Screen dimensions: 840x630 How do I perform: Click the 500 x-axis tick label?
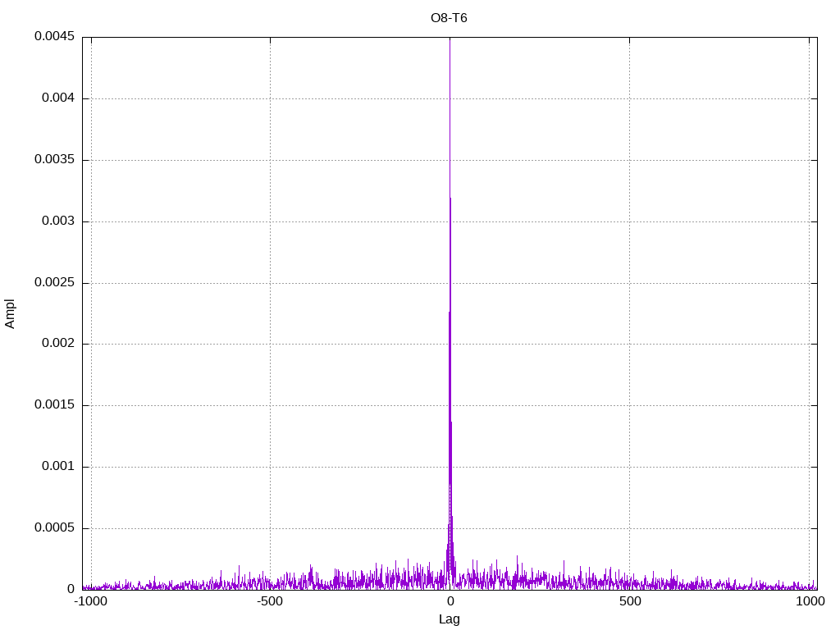(630, 601)
